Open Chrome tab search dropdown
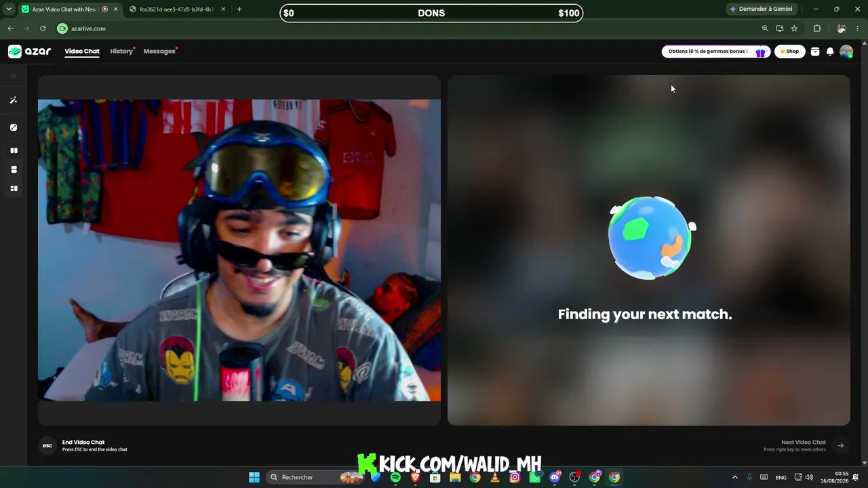 click(x=9, y=9)
